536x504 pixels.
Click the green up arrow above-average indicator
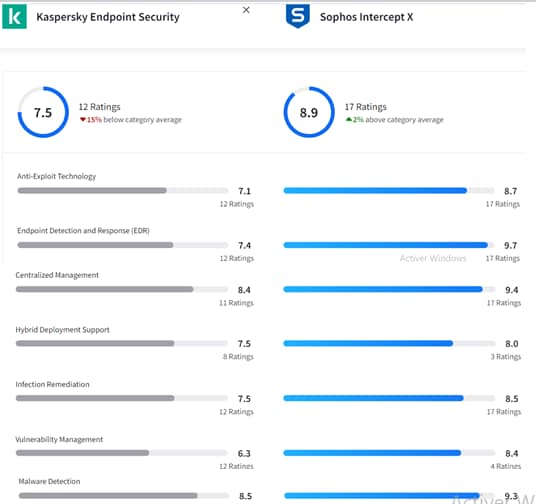(x=348, y=119)
